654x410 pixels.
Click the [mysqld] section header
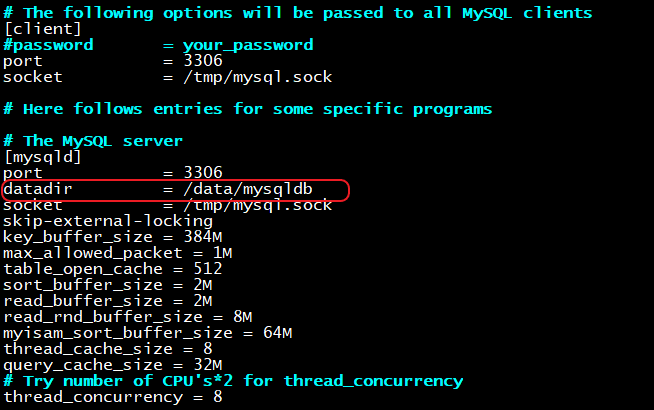pyautogui.click(x=43, y=157)
